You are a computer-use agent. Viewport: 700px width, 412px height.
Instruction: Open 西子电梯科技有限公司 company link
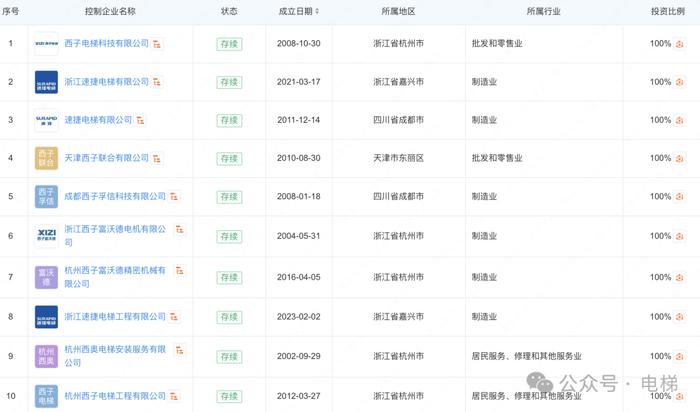(106, 43)
